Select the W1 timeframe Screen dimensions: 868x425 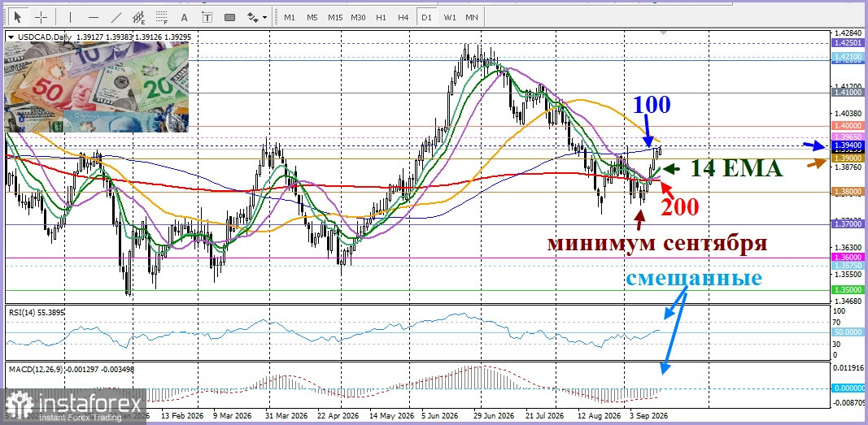(x=450, y=17)
